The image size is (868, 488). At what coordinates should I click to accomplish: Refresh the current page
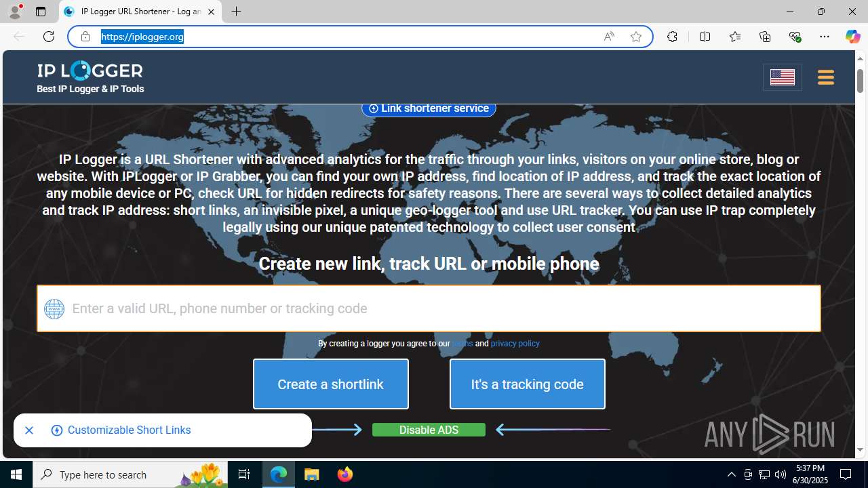[x=49, y=37]
